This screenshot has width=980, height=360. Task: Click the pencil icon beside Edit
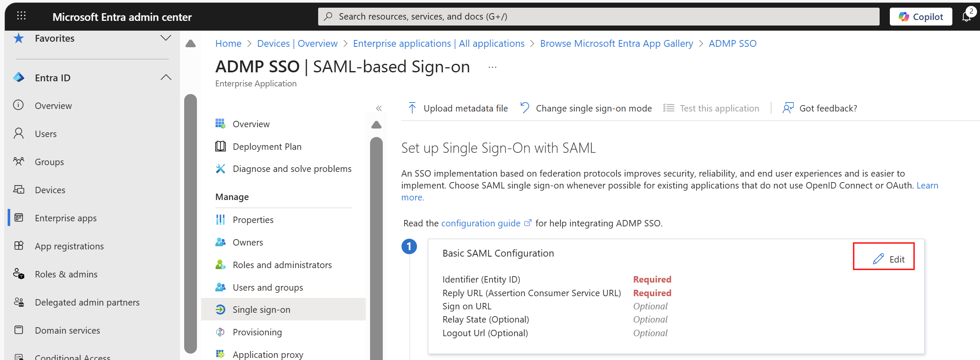point(878,259)
